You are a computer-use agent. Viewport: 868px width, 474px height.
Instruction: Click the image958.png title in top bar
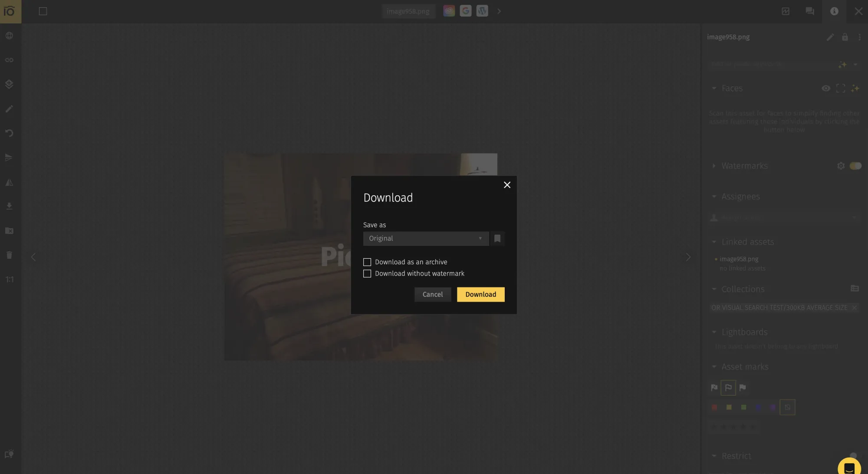pyautogui.click(x=408, y=11)
